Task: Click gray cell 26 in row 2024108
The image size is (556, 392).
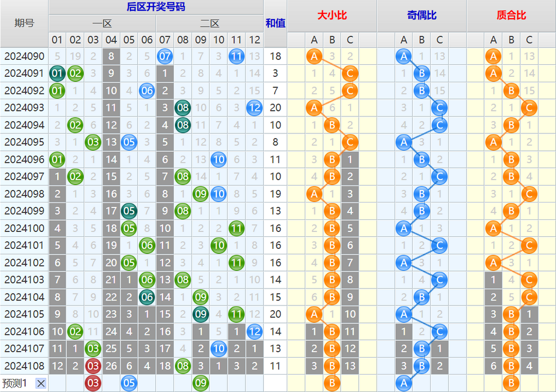Action: (111, 366)
